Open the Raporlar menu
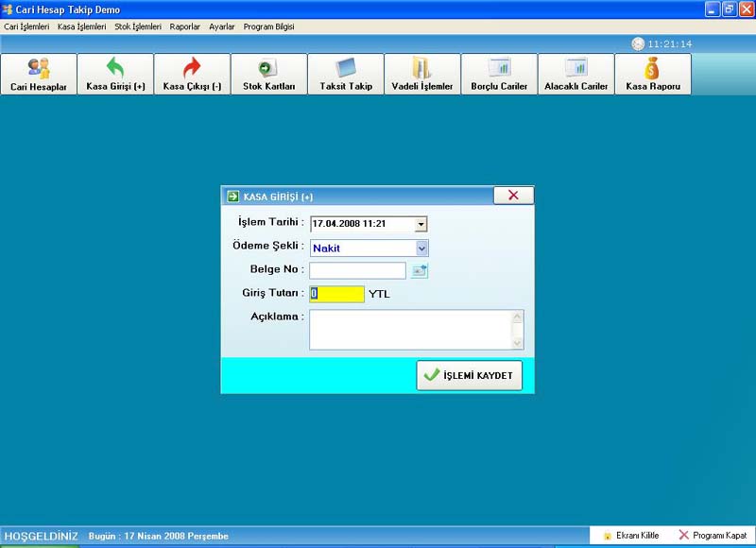This screenshot has height=548, width=756. point(184,27)
